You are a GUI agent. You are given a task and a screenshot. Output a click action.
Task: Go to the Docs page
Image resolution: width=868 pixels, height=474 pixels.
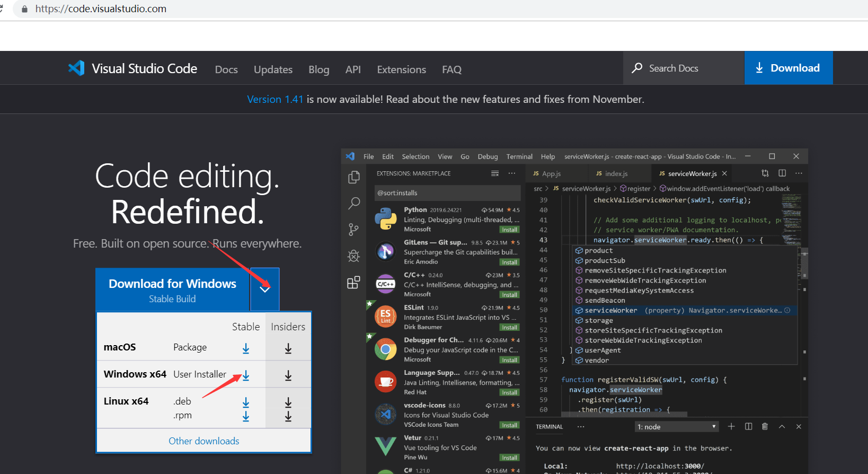click(x=226, y=69)
